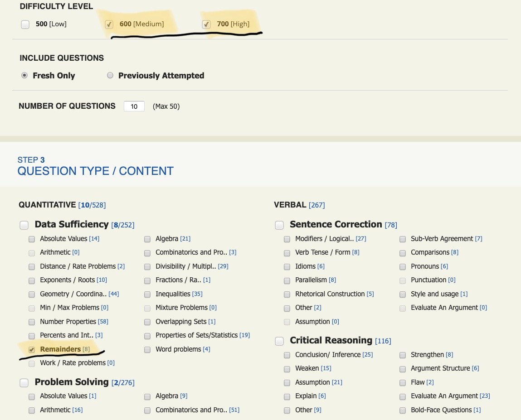Select Previously Attempted radio button

(x=110, y=76)
